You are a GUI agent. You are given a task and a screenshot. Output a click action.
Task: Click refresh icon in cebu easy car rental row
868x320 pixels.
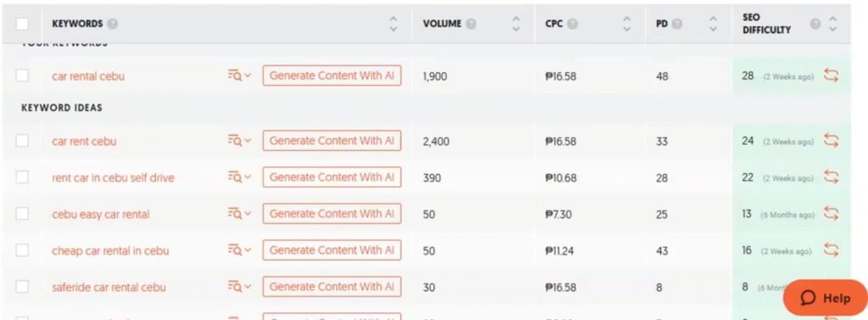point(831,214)
